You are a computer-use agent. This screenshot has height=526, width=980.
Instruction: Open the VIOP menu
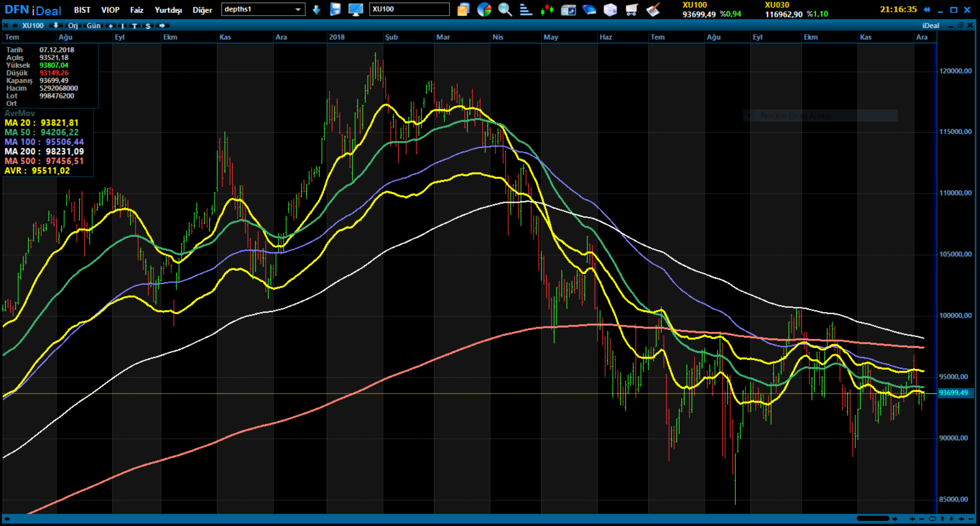pos(110,10)
